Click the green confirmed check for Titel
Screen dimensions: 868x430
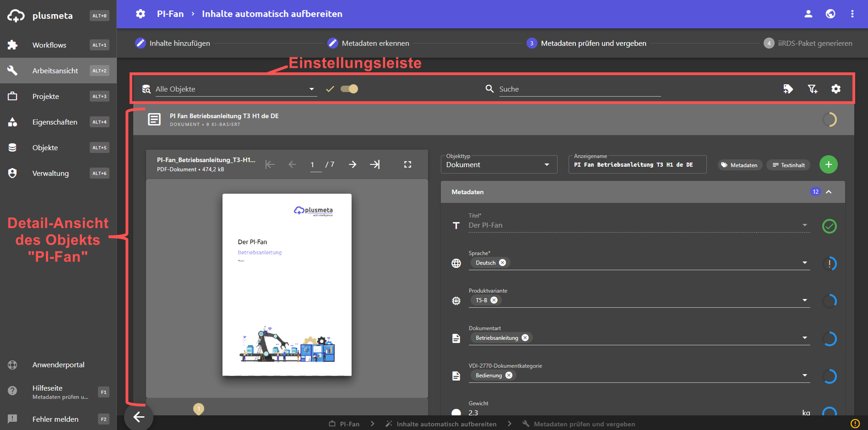(x=829, y=226)
